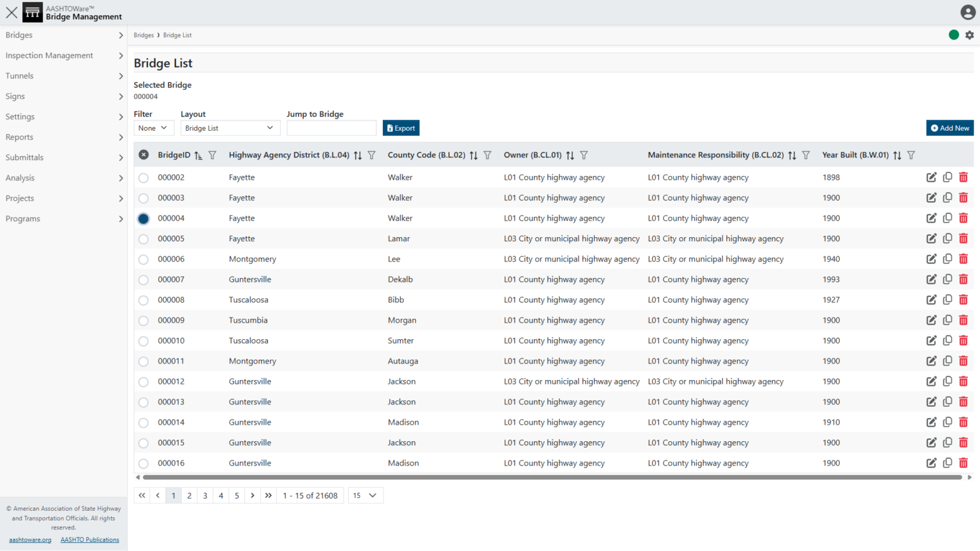Choose bridge 000013 with its radio button

click(x=144, y=402)
